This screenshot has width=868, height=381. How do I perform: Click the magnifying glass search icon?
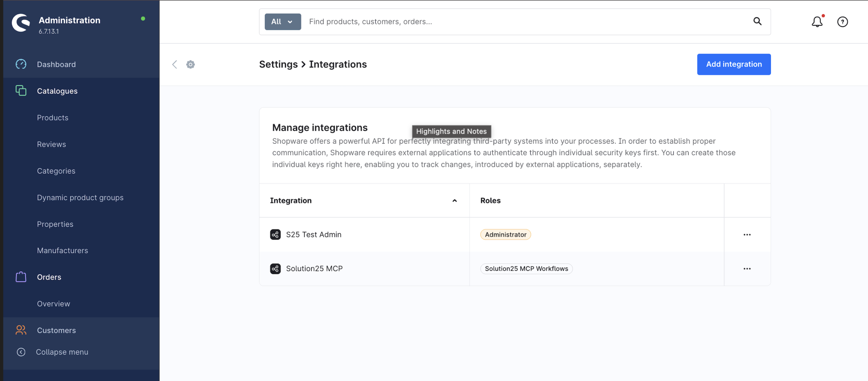(757, 21)
